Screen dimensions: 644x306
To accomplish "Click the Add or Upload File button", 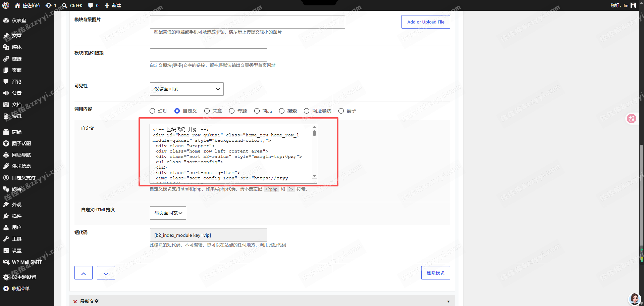I will click(x=426, y=22).
